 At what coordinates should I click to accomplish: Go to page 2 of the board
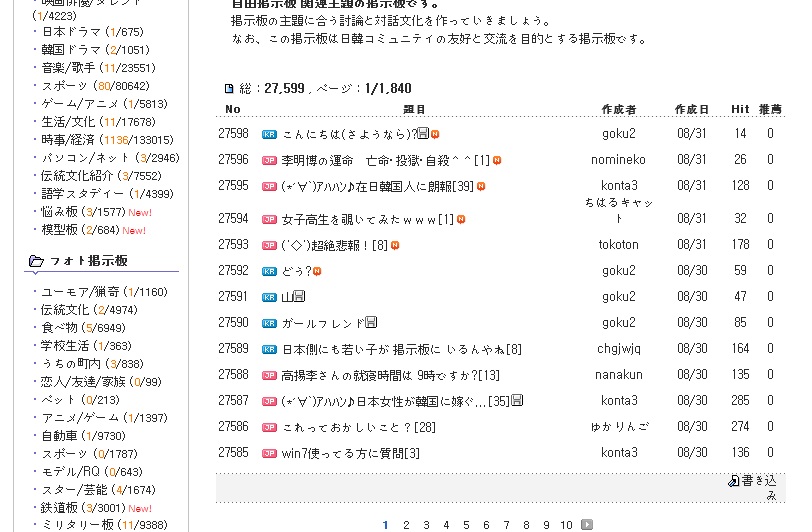(406, 524)
